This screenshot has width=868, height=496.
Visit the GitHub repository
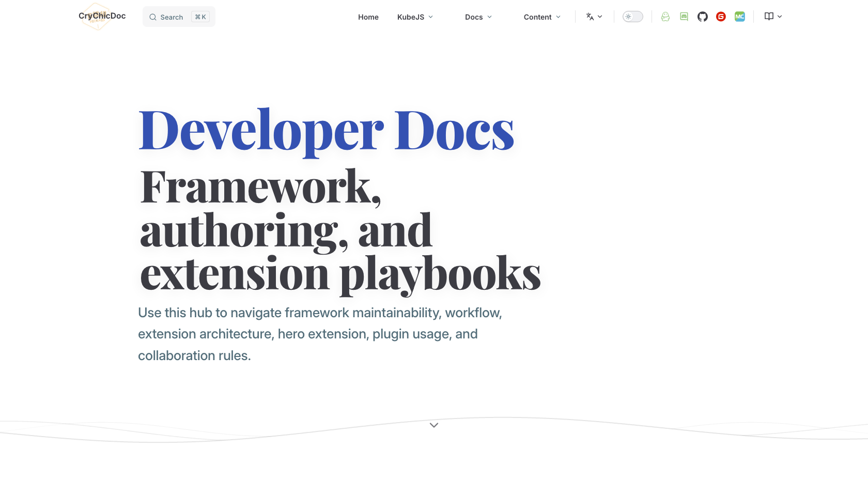tap(702, 17)
